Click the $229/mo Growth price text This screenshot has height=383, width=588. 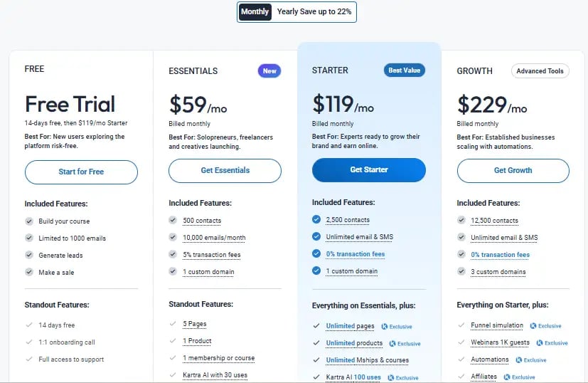[491, 105]
